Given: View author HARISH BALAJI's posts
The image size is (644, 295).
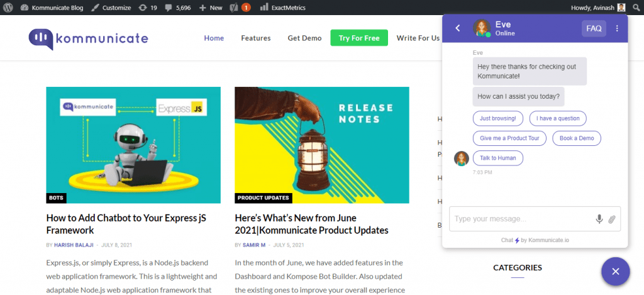Looking at the screenshot, I should click(74, 245).
